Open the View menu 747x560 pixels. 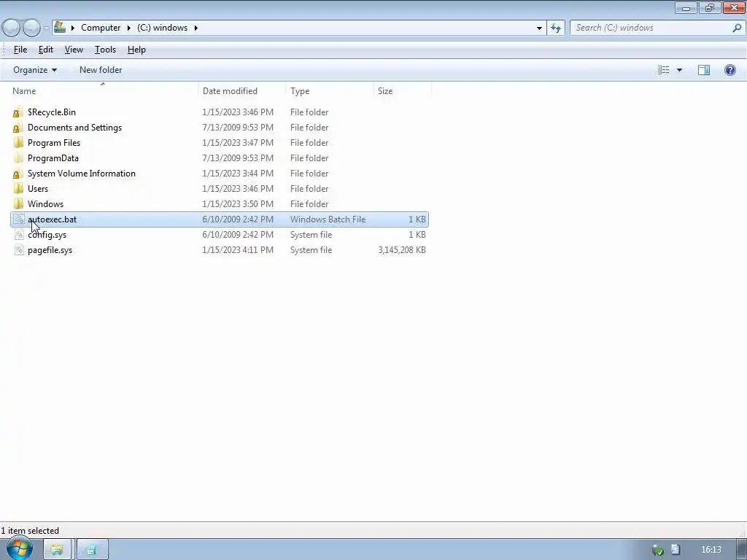[x=74, y=50]
